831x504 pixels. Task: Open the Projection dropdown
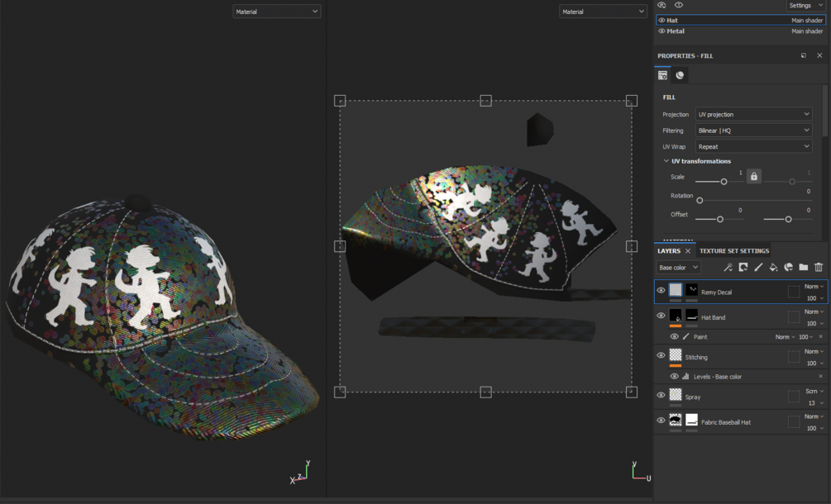tap(753, 114)
